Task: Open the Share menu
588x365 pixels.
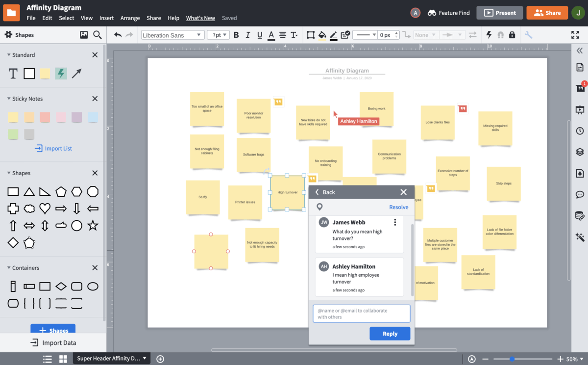Action: [x=153, y=17]
